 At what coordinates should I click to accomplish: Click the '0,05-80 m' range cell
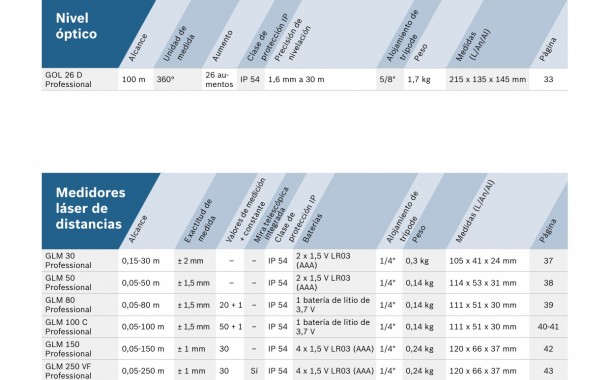(x=140, y=305)
